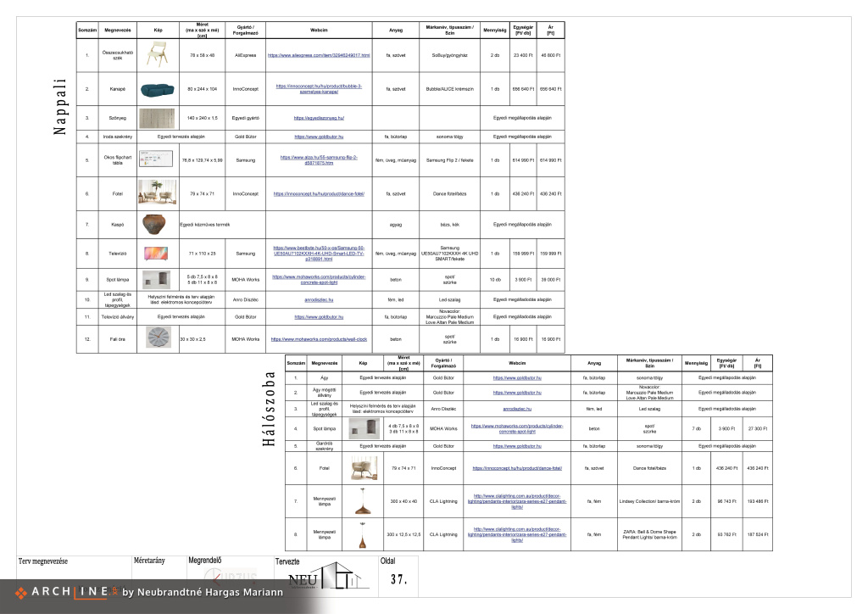This screenshot has height=614, width=868.
Task: Open the bestbyte Samsung TV link
Action: [x=319, y=254]
